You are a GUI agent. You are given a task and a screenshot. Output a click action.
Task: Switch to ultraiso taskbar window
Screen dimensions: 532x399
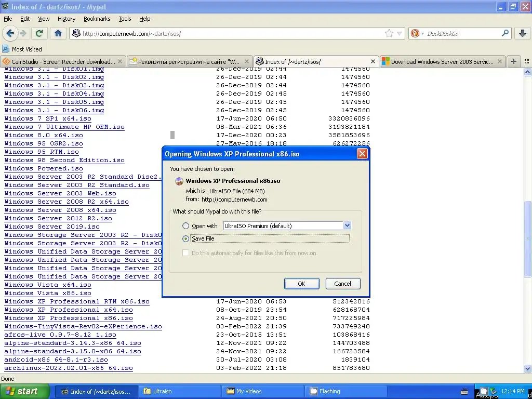pyautogui.click(x=180, y=391)
